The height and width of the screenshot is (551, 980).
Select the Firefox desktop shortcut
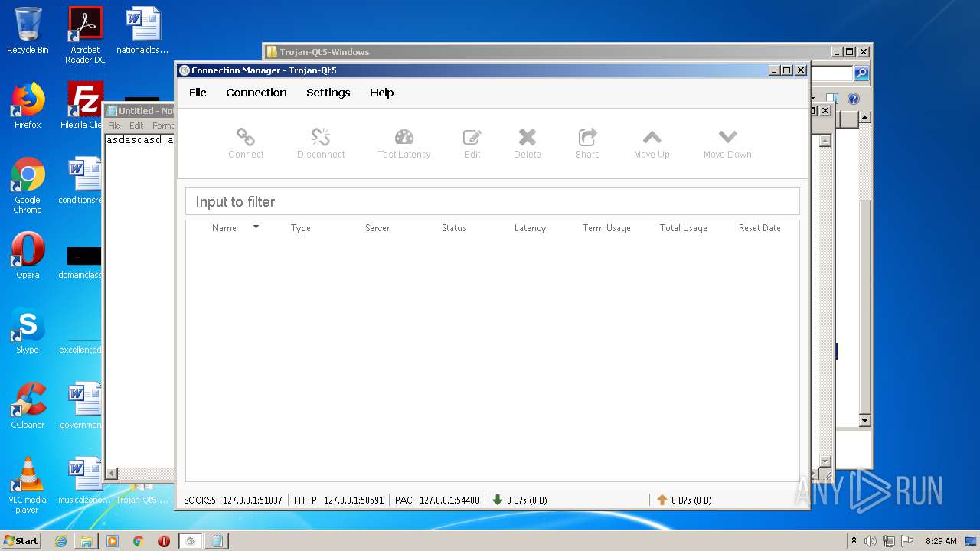point(28,106)
